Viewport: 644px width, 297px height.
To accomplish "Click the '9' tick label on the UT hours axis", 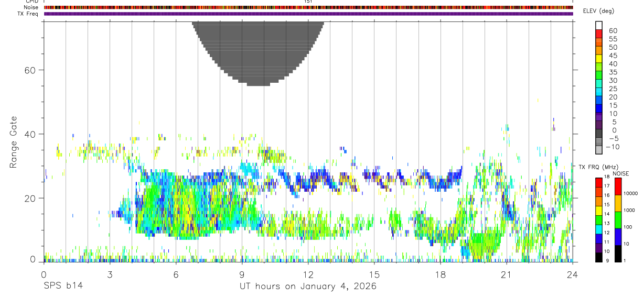I will pyautogui.click(x=242, y=274).
